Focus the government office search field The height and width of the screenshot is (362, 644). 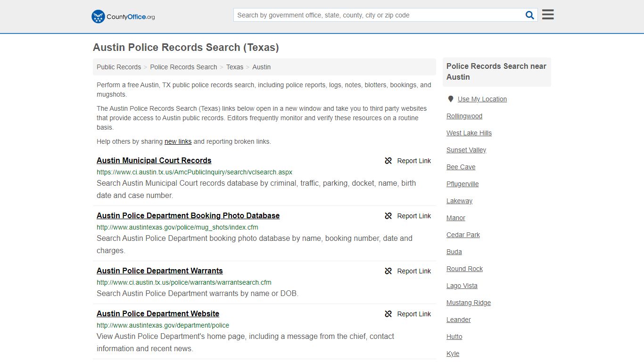click(x=379, y=15)
